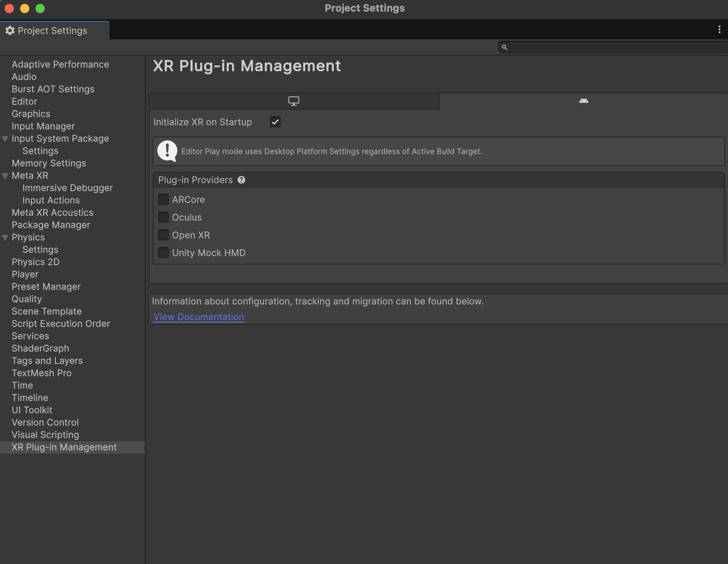Collapse the Physics section
The width and height of the screenshot is (728, 564).
5,237
